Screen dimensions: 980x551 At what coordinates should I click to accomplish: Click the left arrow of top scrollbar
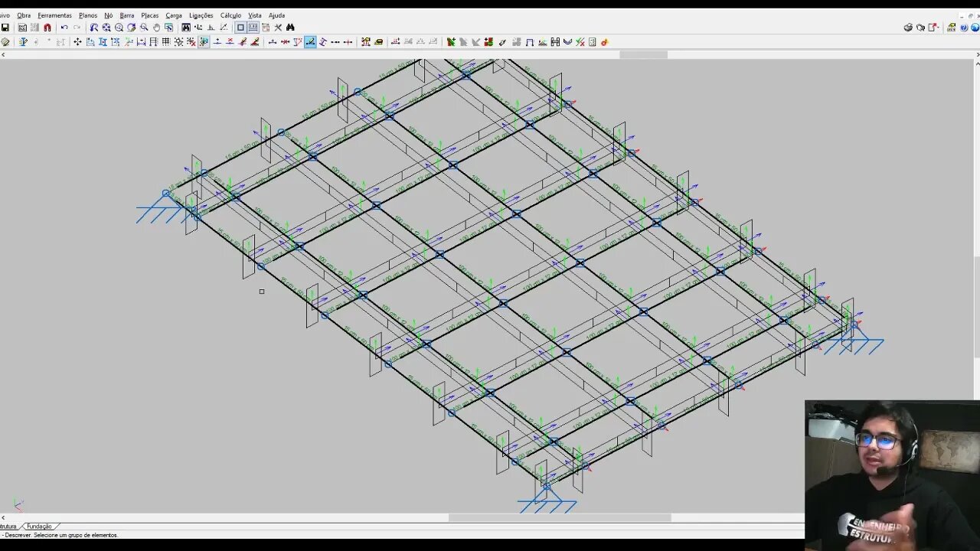coord(3,54)
